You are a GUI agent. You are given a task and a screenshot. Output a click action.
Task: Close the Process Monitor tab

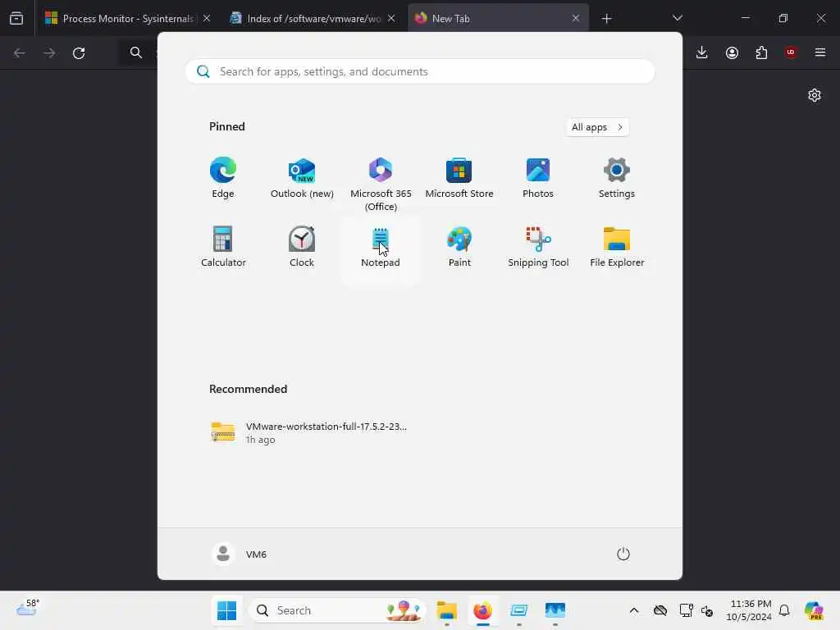pyautogui.click(x=207, y=18)
